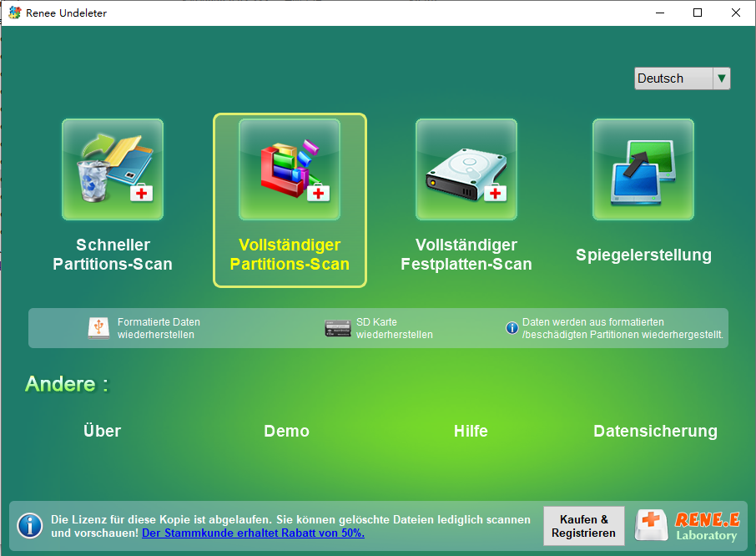Click the Renee Undeleter title bar app icon
This screenshot has height=556, width=756.
coord(15,13)
